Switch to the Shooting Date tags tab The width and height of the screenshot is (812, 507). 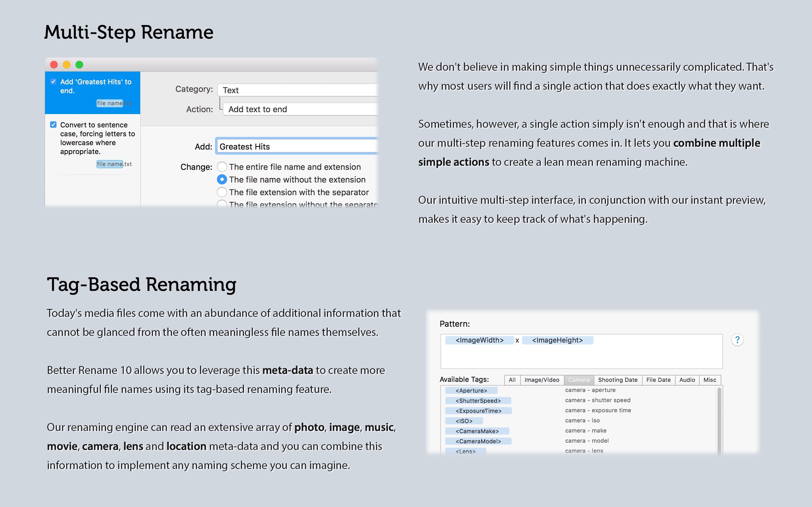pyautogui.click(x=617, y=380)
